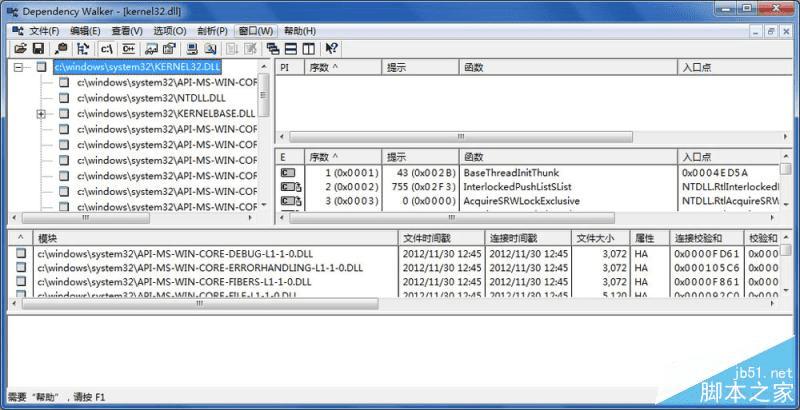This screenshot has height=410, width=800.
Task: Toggle Undecorate C++ functions icon
Action: coord(129,49)
